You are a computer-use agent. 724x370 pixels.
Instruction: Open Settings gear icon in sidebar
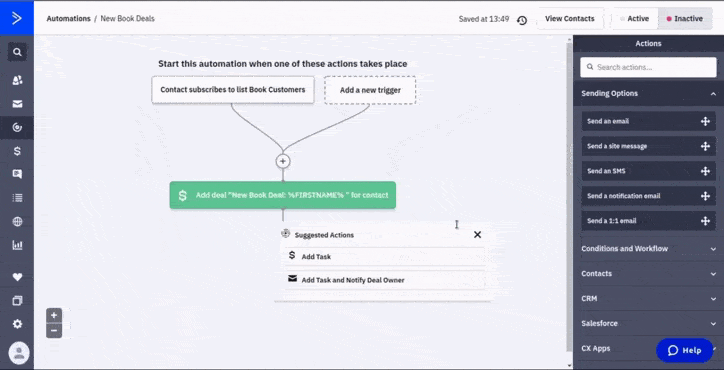[17, 324]
